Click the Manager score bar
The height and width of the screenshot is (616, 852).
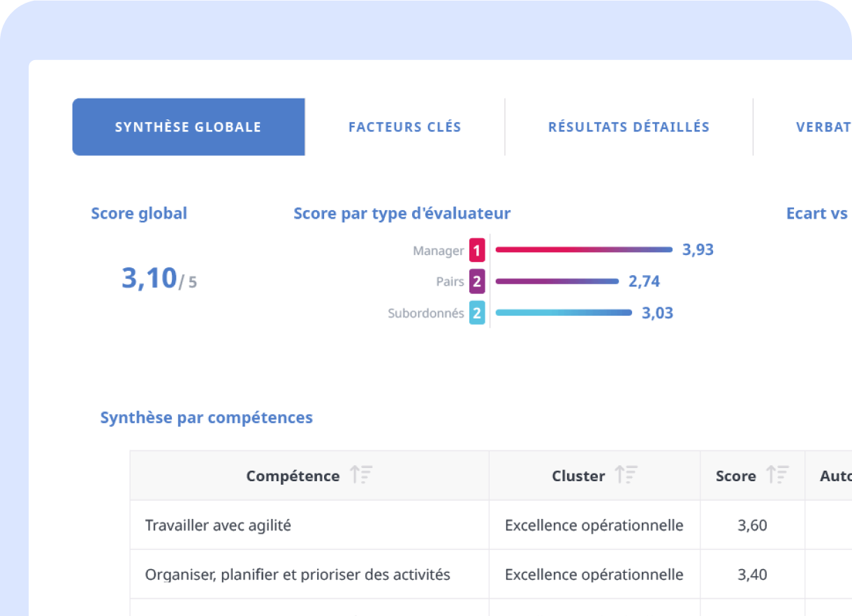click(583, 249)
